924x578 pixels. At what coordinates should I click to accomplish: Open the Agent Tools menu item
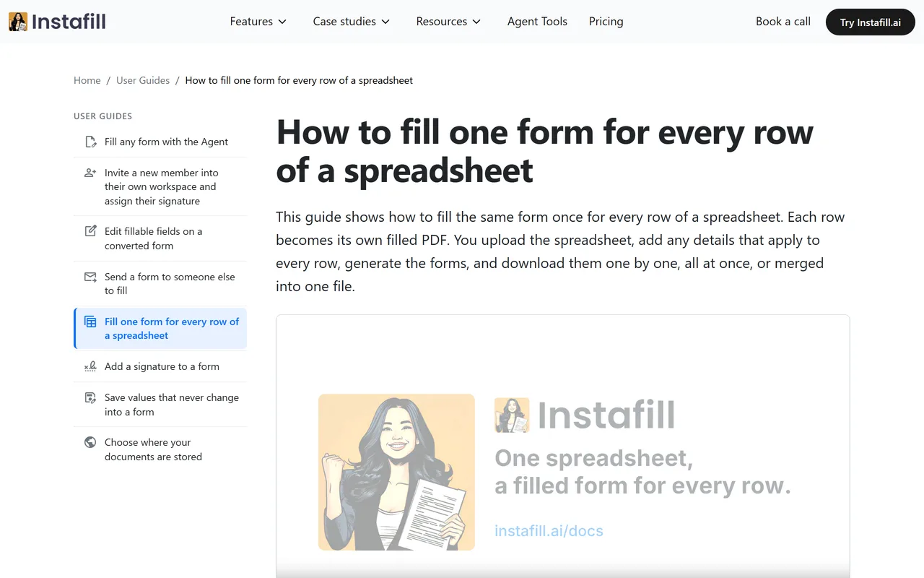(x=537, y=22)
